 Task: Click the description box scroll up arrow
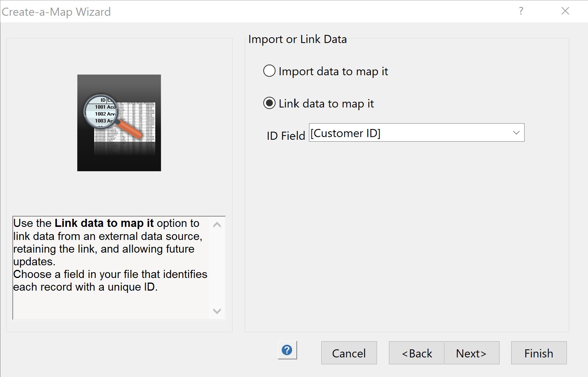tap(217, 225)
